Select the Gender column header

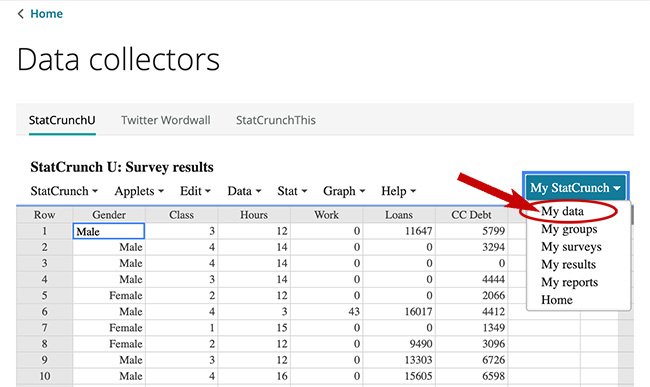click(x=109, y=215)
